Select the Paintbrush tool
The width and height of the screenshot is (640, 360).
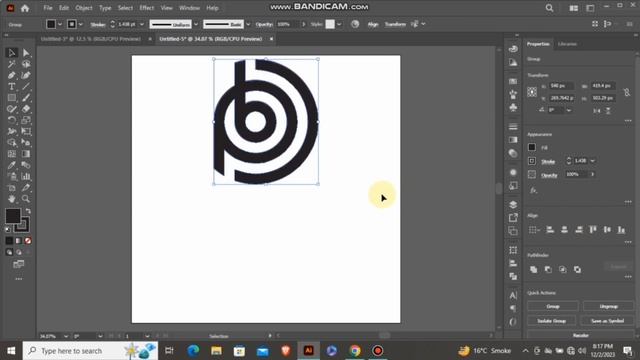26,98
